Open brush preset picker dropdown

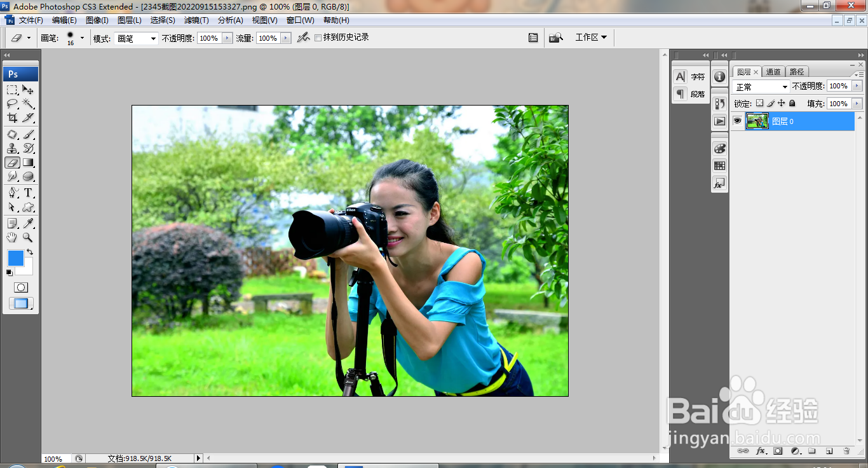coord(82,38)
